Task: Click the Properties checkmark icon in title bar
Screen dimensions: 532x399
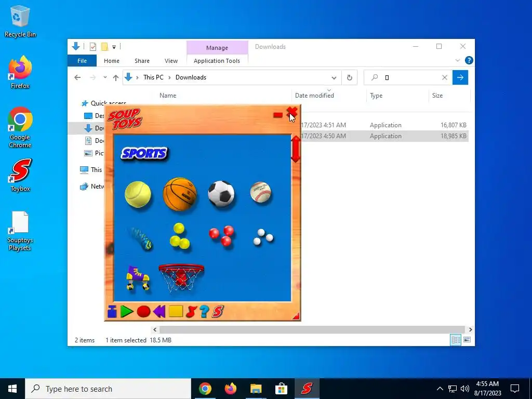Action: click(x=92, y=47)
